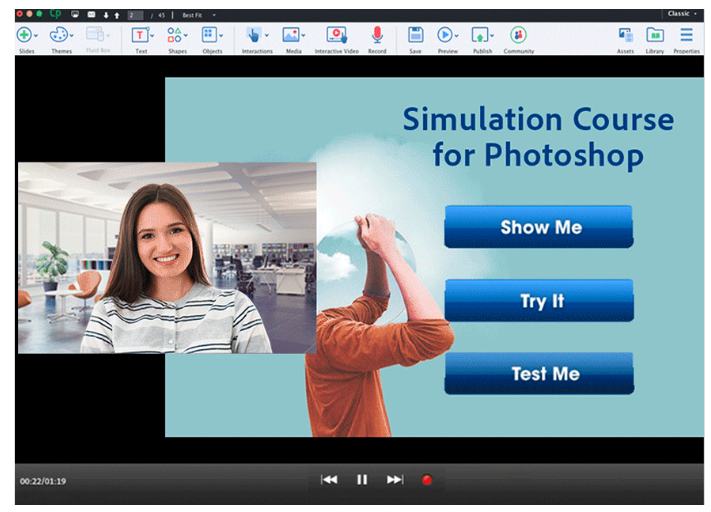Expand the Interactions dropdown arrow
Screen dimensions: 711x512
267,35
